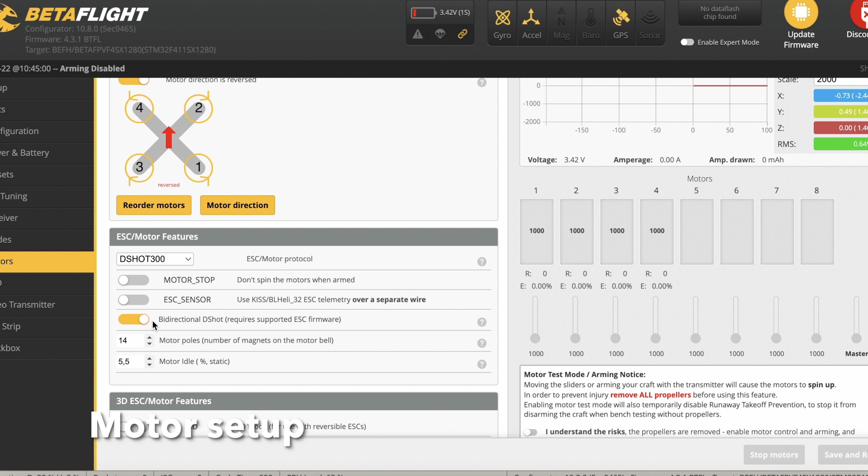The width and height of the screenshot is (868, 476).
Task: Open the DSHOT300 protocol dropdown
Action: point(155,259)
